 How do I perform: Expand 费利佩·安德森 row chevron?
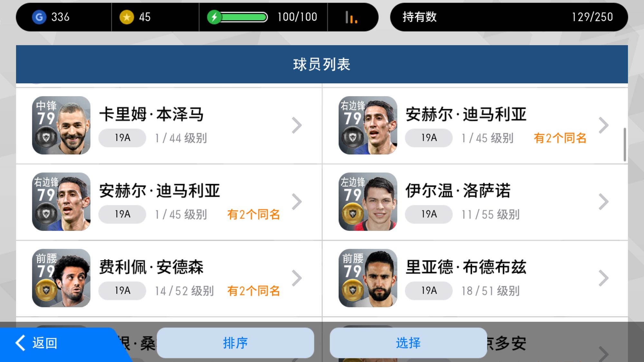tap(297, 278)
